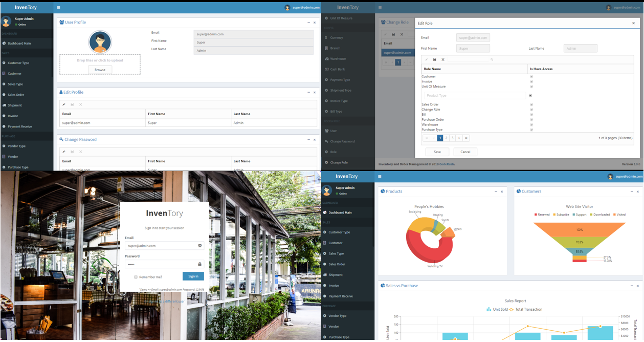Close the Edit Role dialog
The image size is (644, 342).
click(633, 23)
